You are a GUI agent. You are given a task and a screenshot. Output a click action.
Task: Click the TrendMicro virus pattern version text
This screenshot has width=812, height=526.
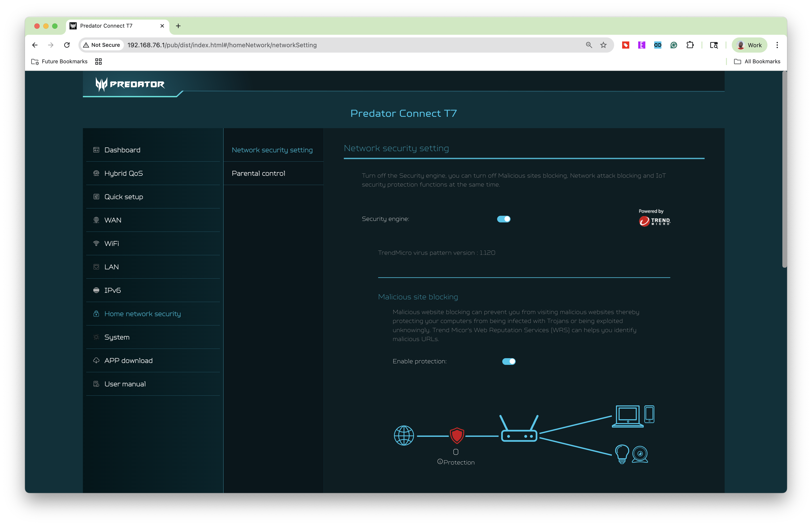coord(436,253)
